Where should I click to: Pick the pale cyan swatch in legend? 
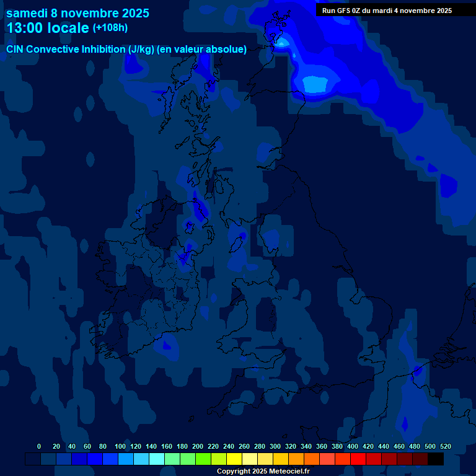[157, 459]
